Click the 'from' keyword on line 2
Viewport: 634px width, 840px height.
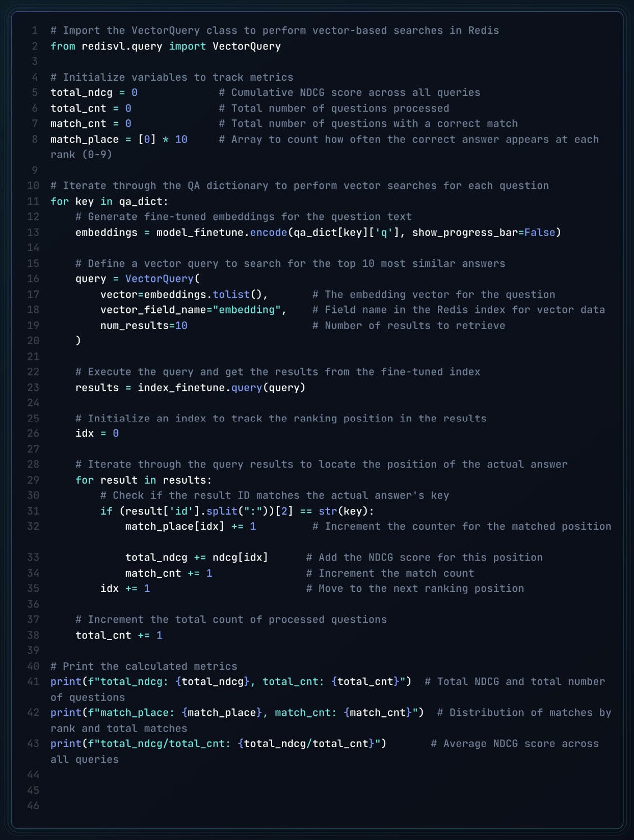tap(63, 46)
